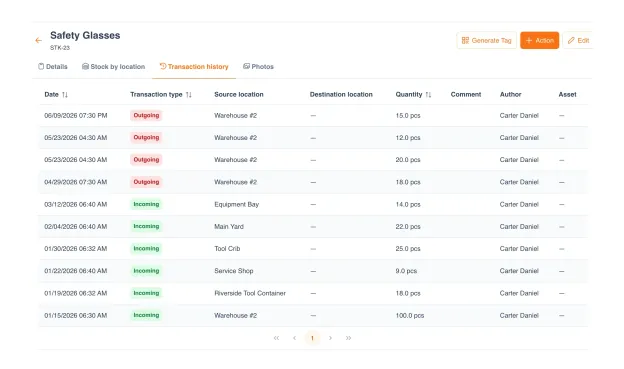Open the Photos tab
The width and height of the screenshot is (624, 369).
click(258, 66)
